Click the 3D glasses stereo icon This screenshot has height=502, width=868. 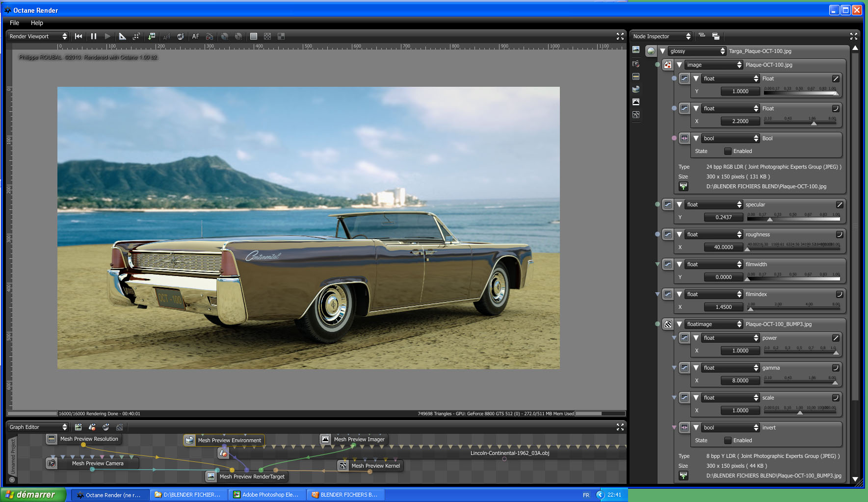(x=210, y=36)
